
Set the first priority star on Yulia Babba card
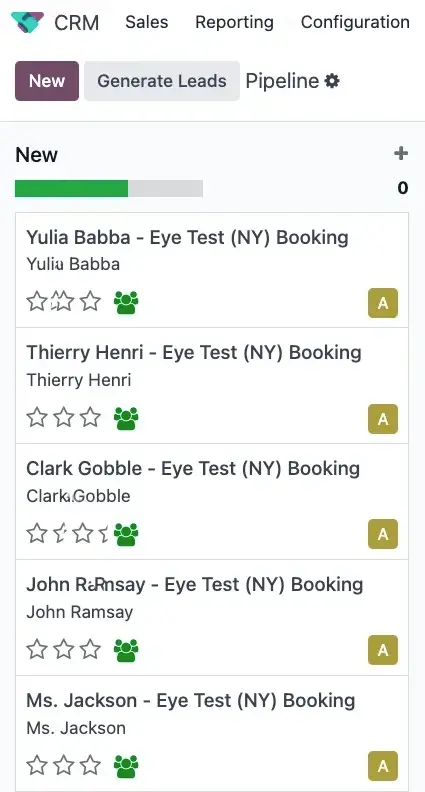click(x=37, y=302)
